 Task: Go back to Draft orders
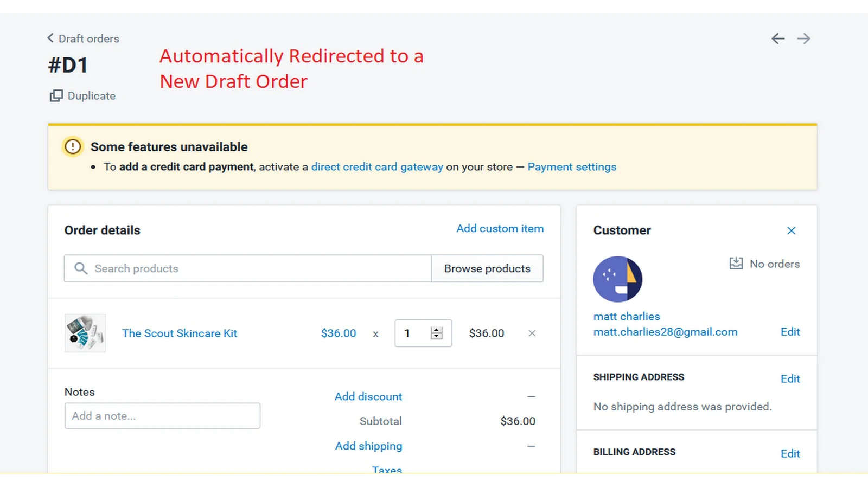[x=83, y=38]
